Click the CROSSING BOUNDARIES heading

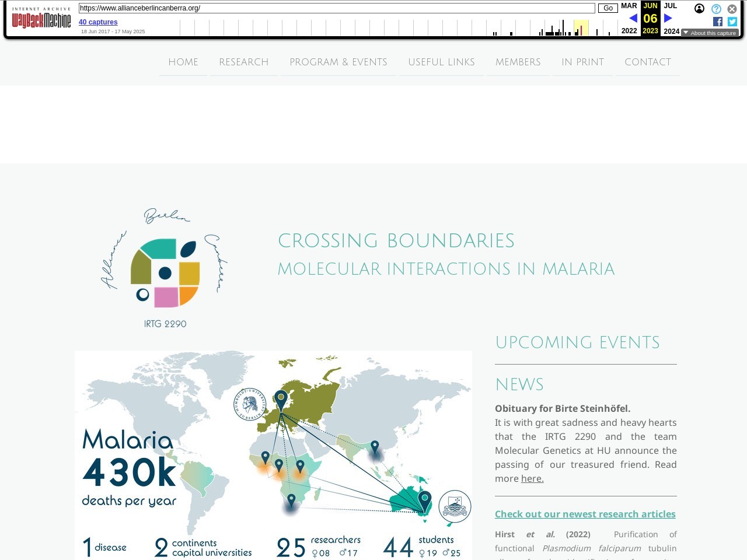pyautogui.click(x=396, y=241)
